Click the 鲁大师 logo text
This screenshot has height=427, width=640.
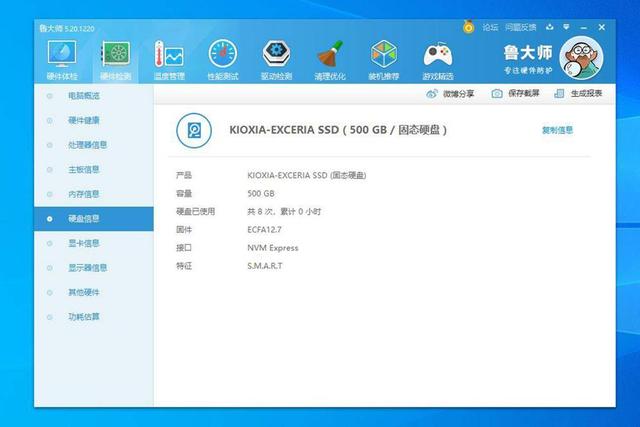(528, 53)
